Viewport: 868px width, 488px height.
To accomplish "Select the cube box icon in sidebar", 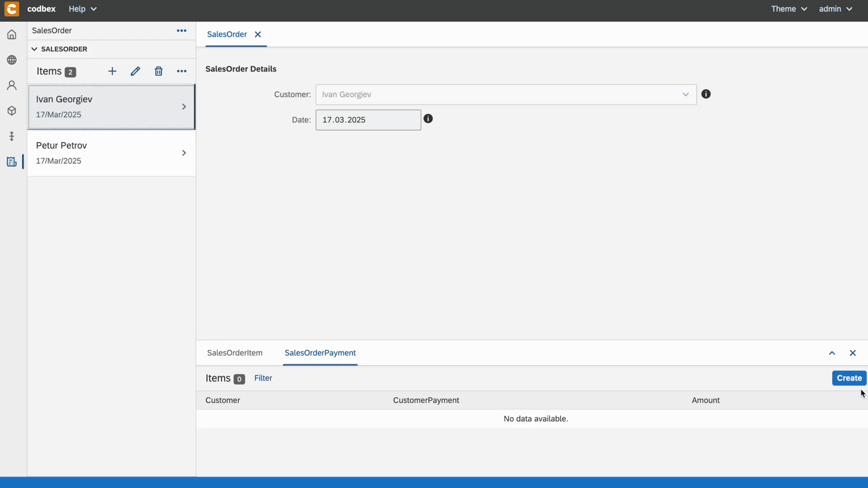I will [12, 111].
